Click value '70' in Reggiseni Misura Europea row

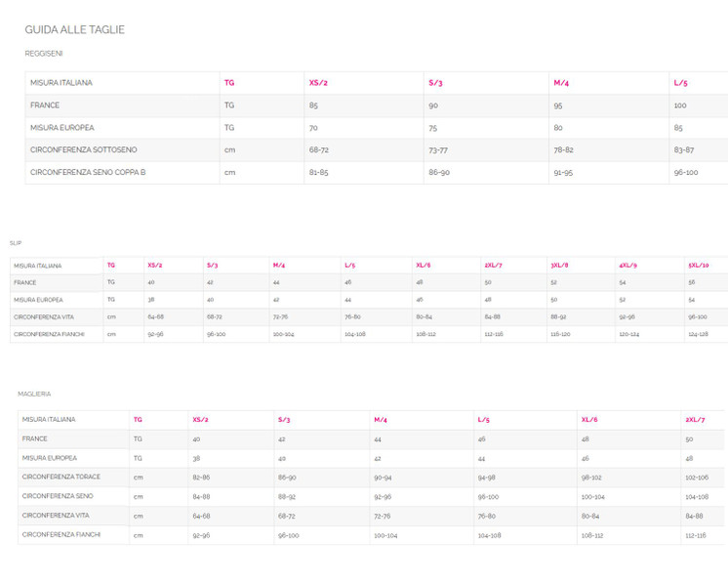click(313, 128)
